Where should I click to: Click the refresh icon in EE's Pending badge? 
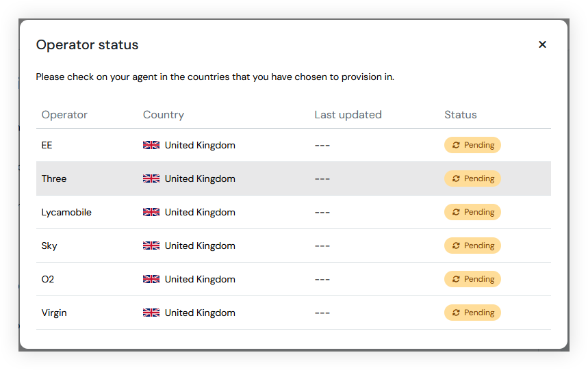click(x=456, y=145)
